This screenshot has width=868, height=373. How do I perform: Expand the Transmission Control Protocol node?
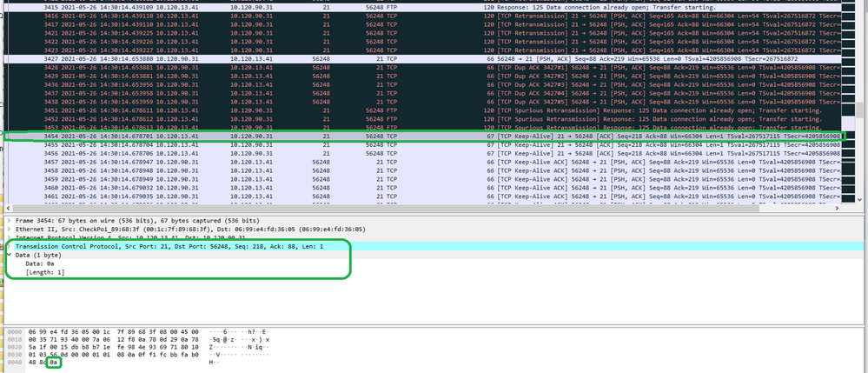pyautogui.click(x=10, y=247)
